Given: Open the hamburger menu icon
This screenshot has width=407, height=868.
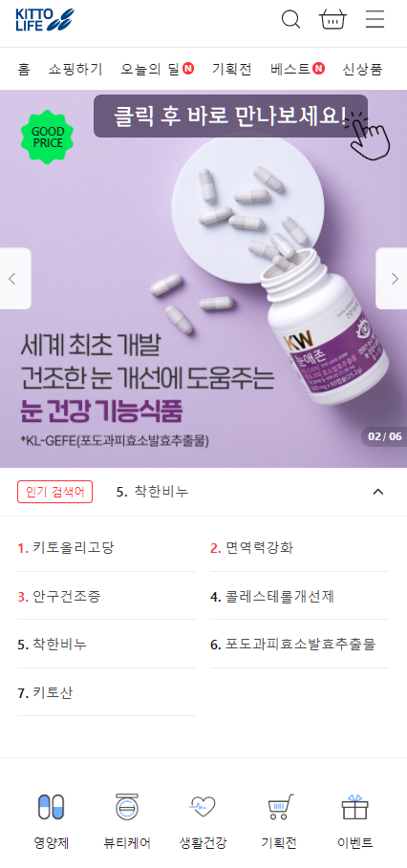Looking at the screenshot, I should [375, 19].
